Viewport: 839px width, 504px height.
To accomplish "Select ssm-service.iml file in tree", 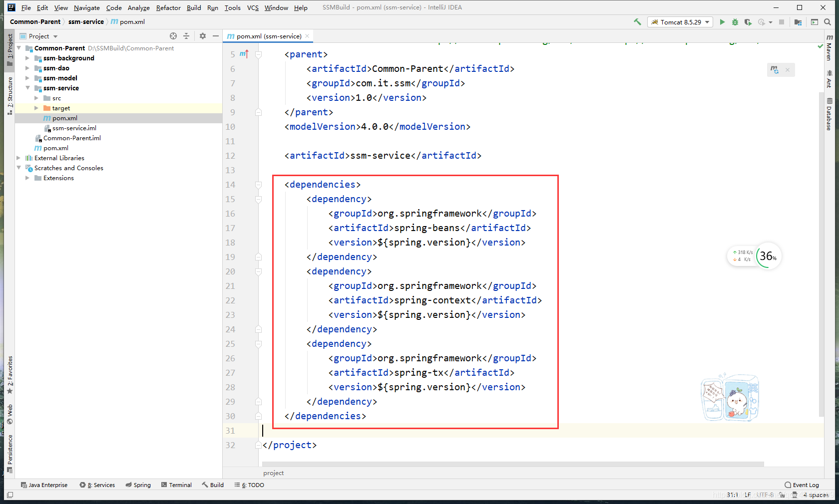I will (74, 128).
